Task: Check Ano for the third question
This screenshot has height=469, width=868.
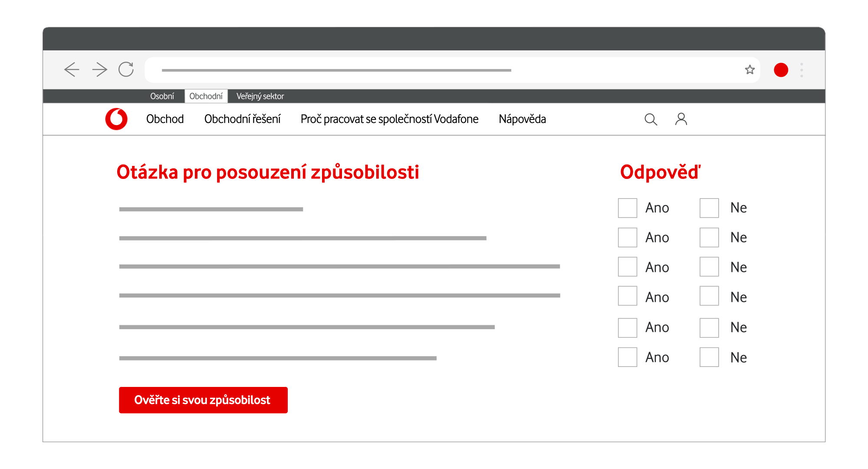Action: [x=628, y=267]
